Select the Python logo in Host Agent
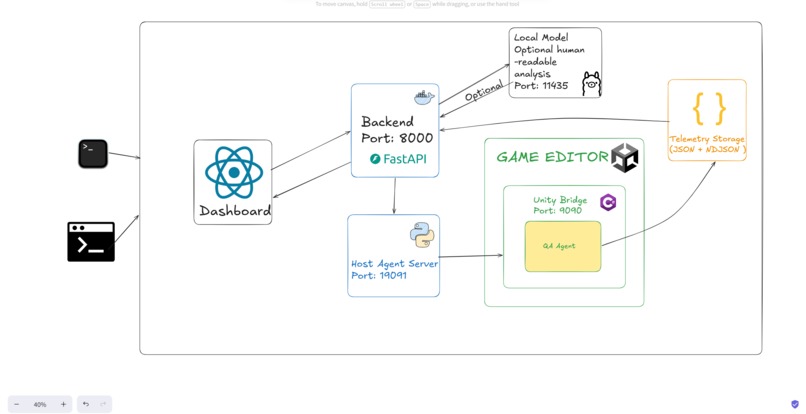Screen dimensions: 806x414 (x=422, y=235)
